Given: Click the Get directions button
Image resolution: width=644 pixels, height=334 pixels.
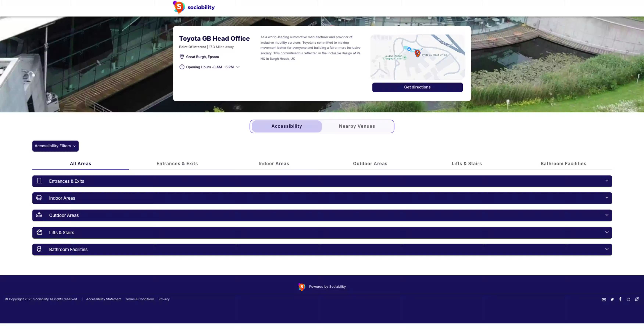Looking at the screenshot, I should (417, 87).
